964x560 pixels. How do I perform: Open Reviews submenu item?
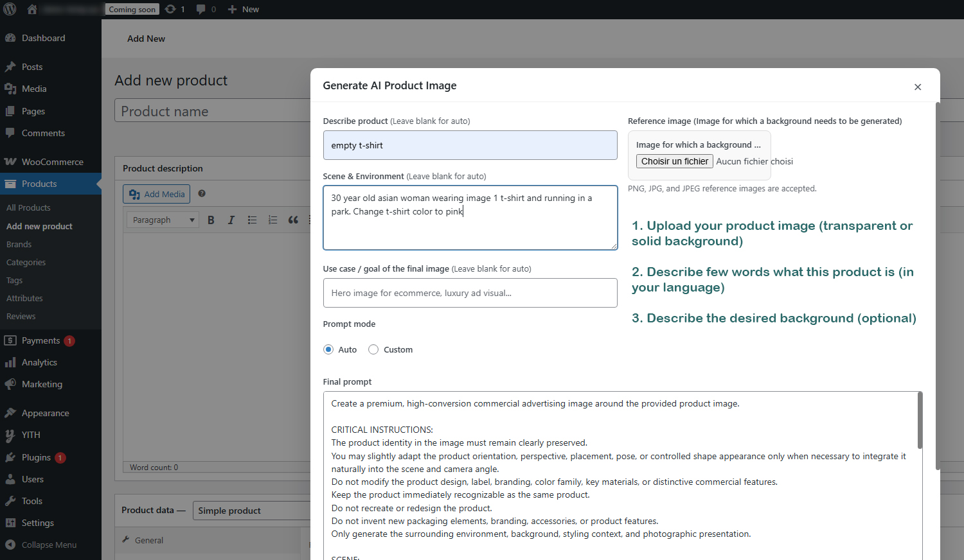(x=21, y=316)
